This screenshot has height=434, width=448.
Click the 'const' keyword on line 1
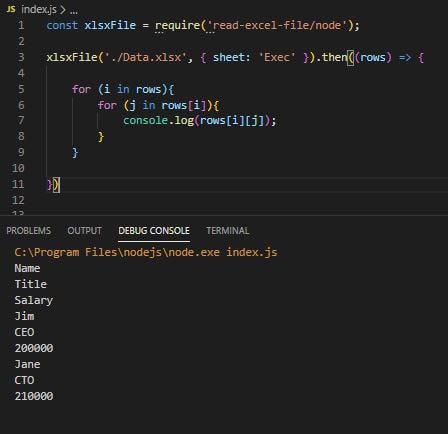coord(62,25)
